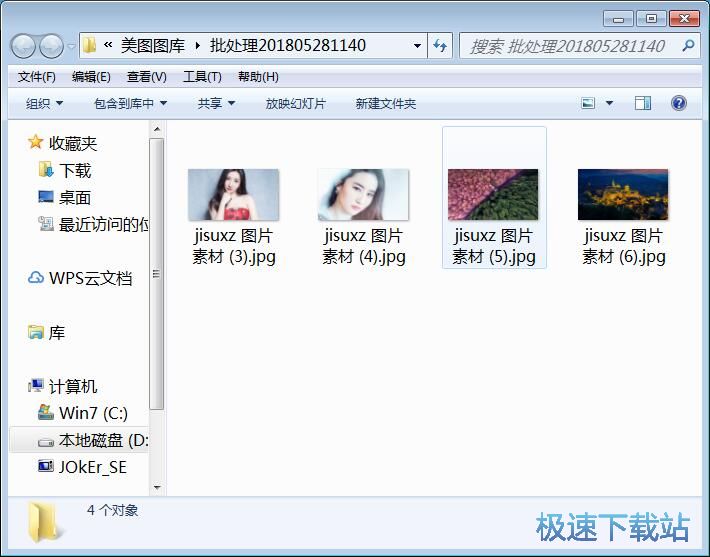Click the folder icon in details pane
This screenshot has width=710, height=557.
tap(44, 523)
